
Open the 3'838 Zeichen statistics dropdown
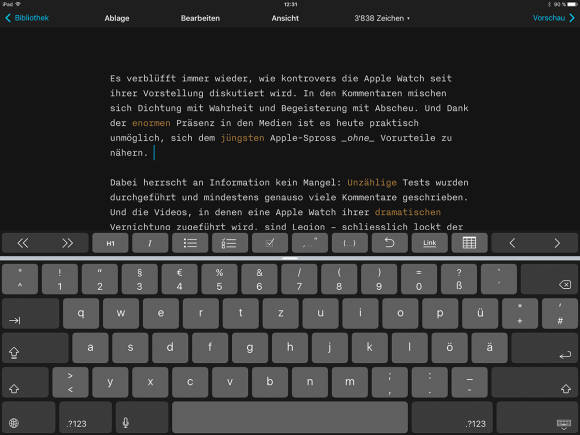pyautogui.click(x=382, y=18)
